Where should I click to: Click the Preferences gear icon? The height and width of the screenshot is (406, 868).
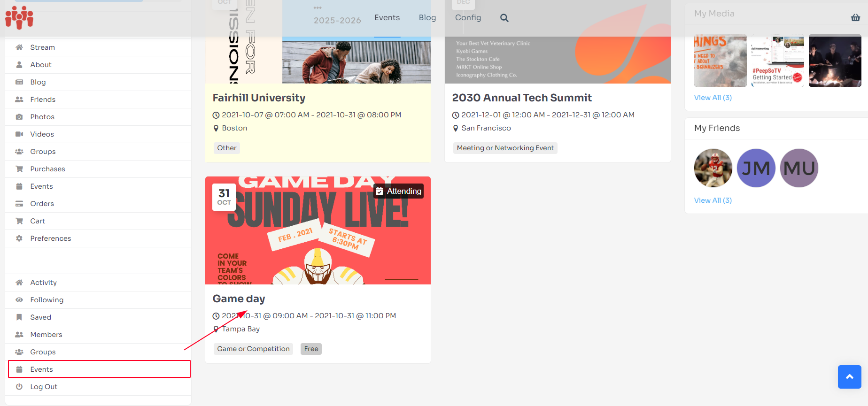pyautogui.click(x=19, y=238)
